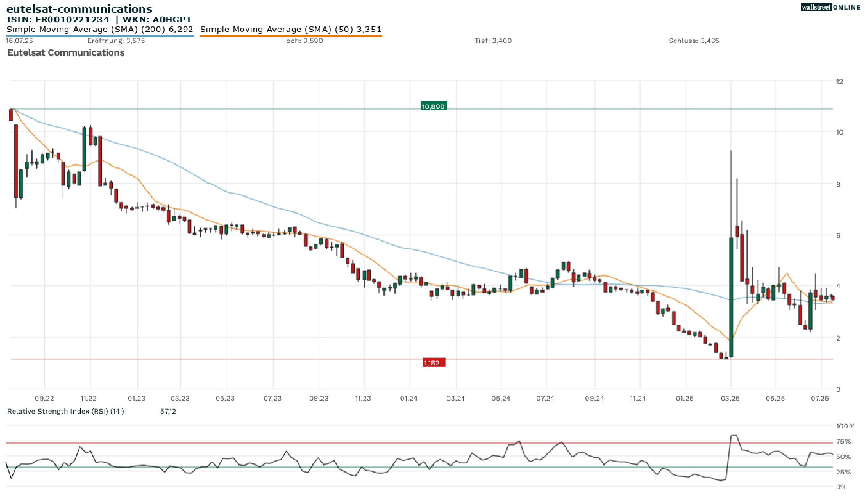Click the Tief: 3,400 value
The height and width of the screenshot is (504, 865).
pos(493,41)
